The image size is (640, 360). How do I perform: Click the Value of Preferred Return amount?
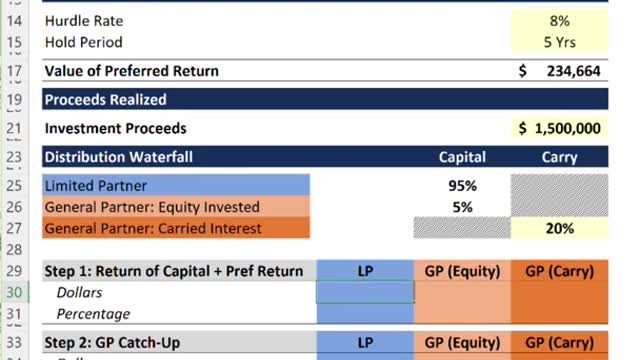pyautogui.click(x=559, y=71)
